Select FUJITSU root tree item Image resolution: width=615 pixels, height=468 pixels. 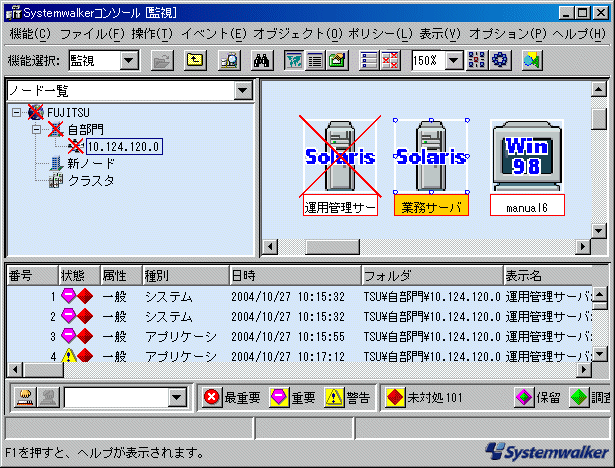[x=68, y=113]
